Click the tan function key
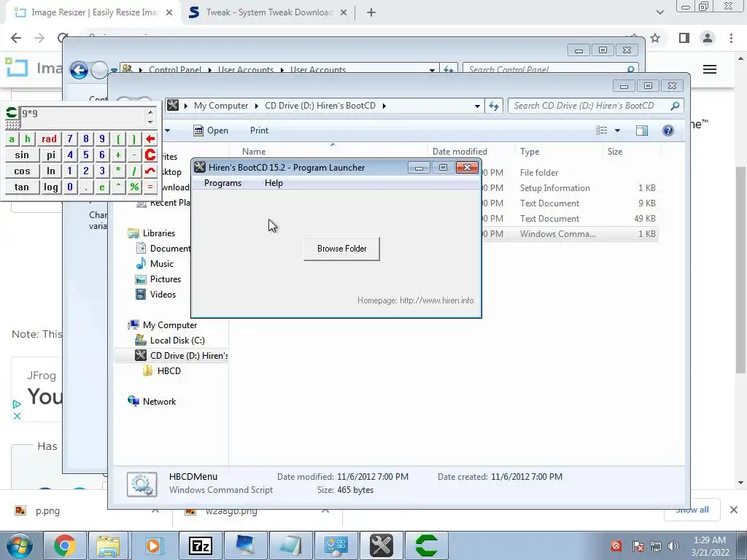The width and height of the screenshot is (747, 560). click(x=22, y=187)
